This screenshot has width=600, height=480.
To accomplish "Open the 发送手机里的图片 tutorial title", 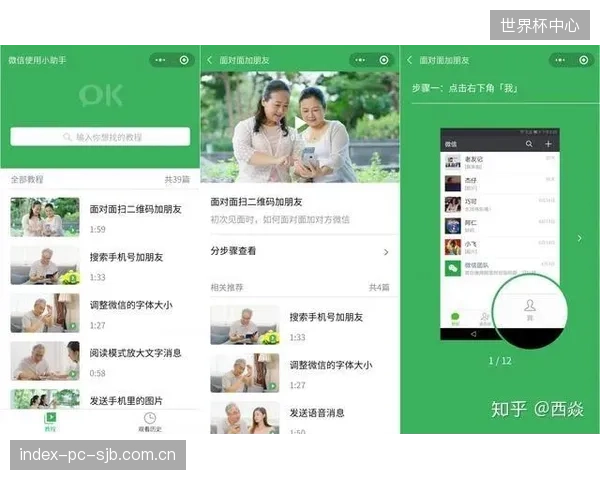I will click(126, 401).
